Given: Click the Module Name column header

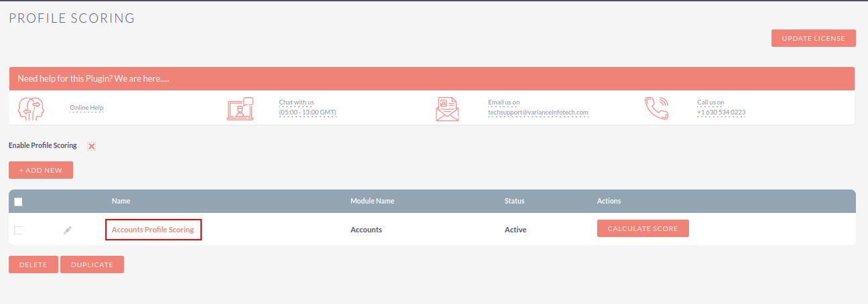Looking at the screenshot, I should click(x=373, y=201).
